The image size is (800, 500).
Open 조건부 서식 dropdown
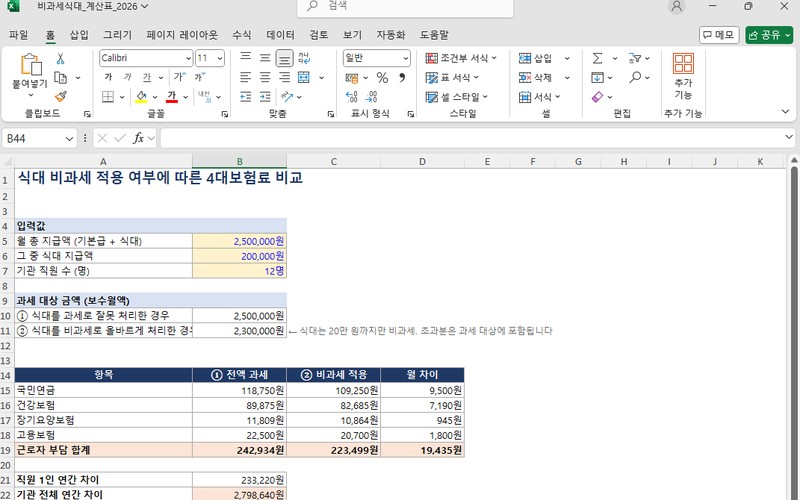coord(461,58)
